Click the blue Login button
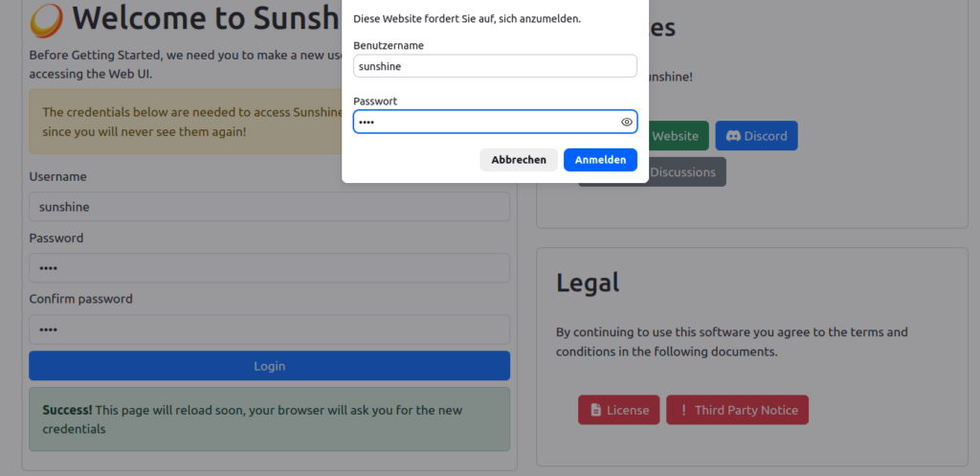The width and height of the screenshot is (980, 476). tap(269, 366)
